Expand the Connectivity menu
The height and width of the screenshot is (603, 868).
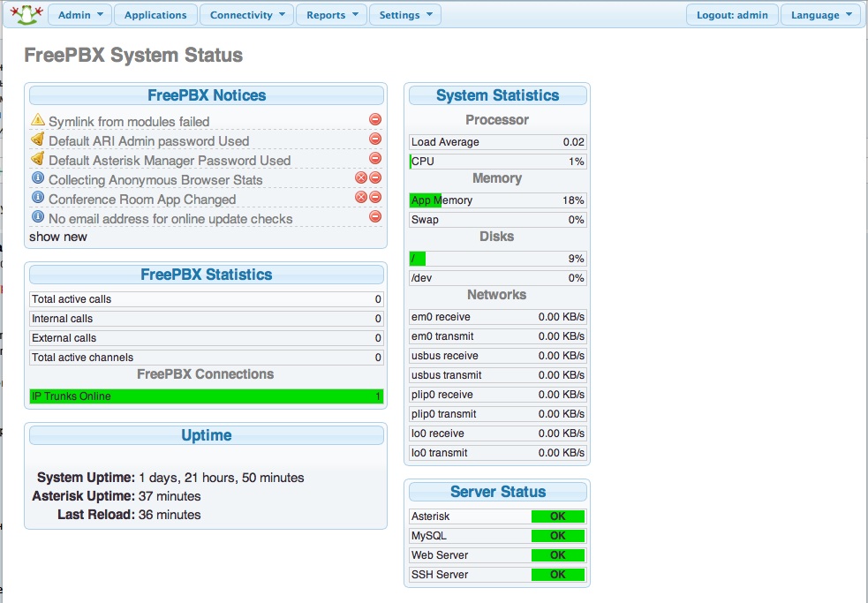pyautogui.click(x=246, y=15)
